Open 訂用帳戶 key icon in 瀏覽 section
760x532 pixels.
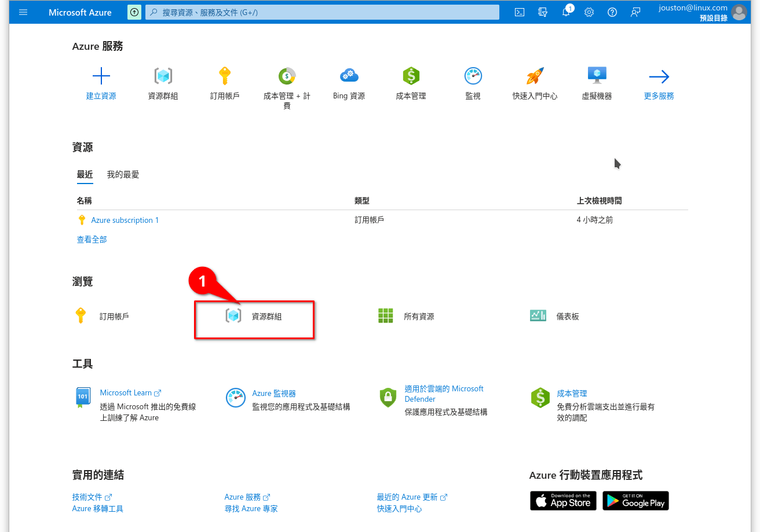(x=81, y=316)
